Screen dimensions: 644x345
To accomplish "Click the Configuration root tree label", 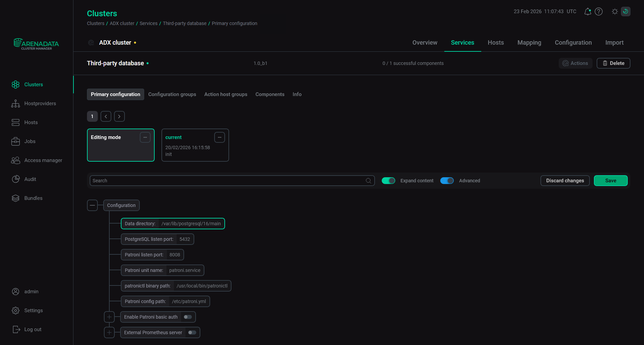I will [121, 205].
